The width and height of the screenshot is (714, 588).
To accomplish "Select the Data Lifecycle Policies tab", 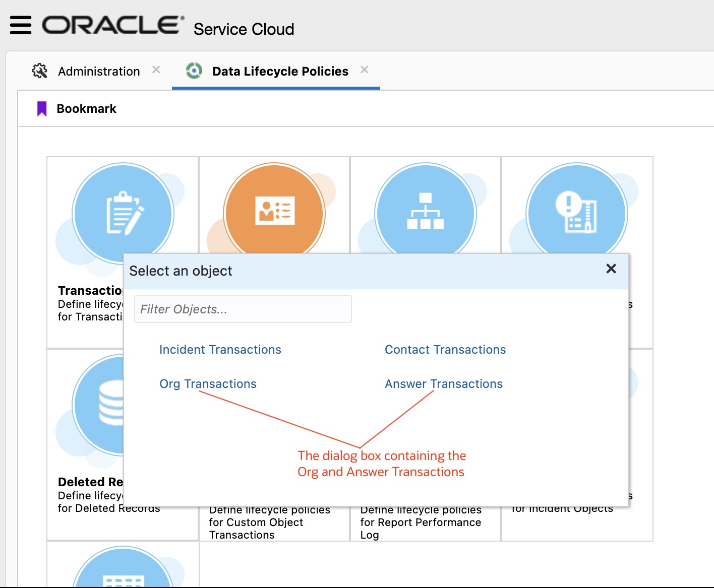I will click(280, 72).
